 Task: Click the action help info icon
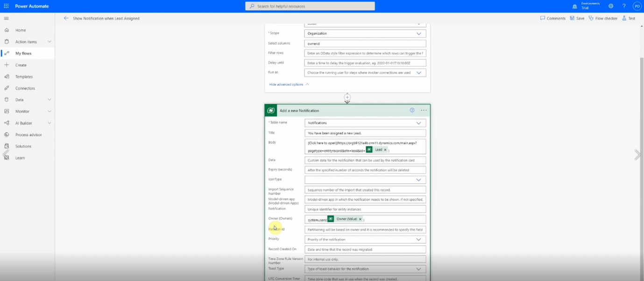pos(412,111)
